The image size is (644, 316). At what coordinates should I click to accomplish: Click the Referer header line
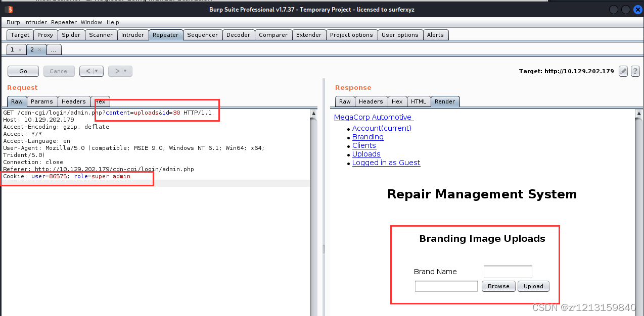(99, 169)
